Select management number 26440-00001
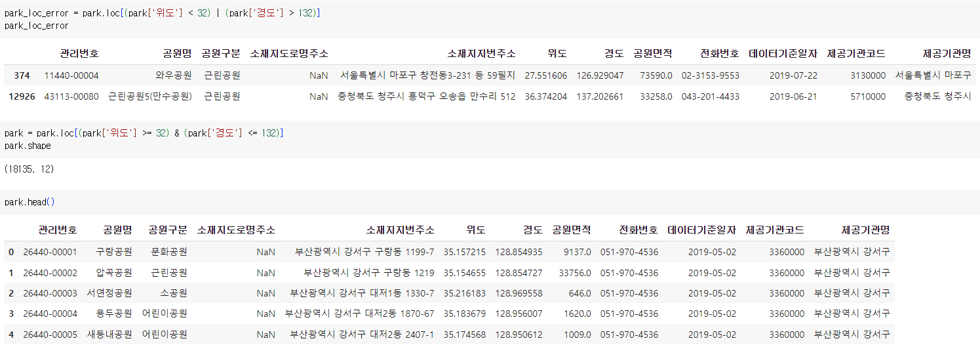Image resolution: width=980 pixels, height=347 pixels. coord(50,252)
